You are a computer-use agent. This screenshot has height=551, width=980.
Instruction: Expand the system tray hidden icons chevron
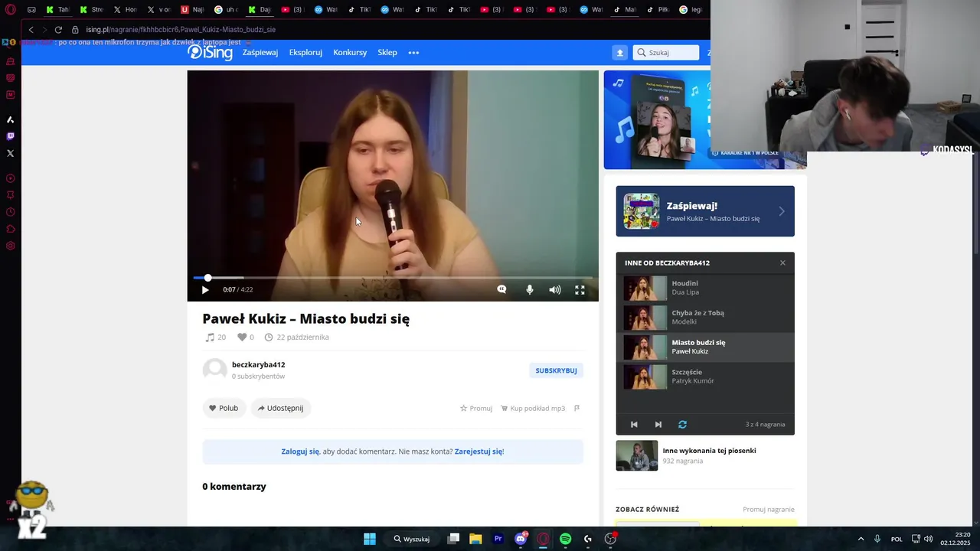click(x=861, y=539)
